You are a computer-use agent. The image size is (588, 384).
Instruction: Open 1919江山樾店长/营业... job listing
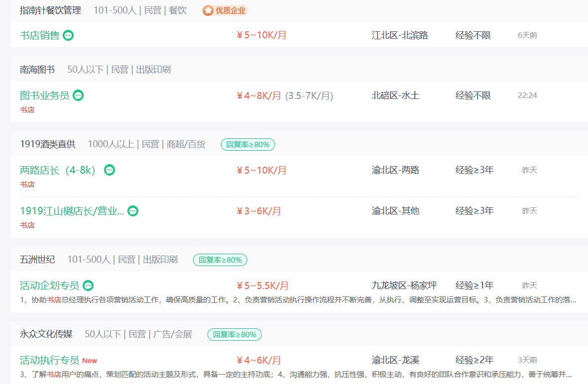(72, 211)
